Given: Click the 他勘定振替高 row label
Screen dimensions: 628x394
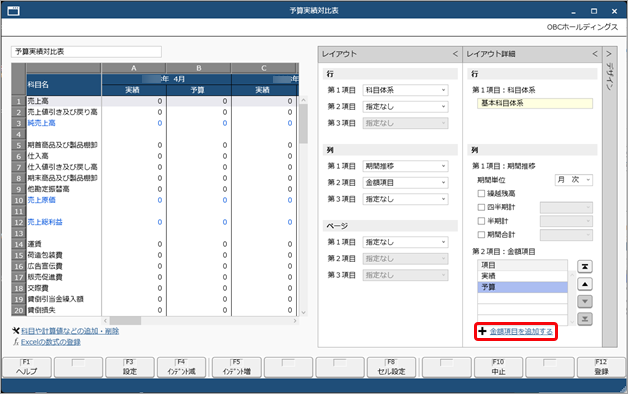Looking at the screenshot, I should point(48,189).
